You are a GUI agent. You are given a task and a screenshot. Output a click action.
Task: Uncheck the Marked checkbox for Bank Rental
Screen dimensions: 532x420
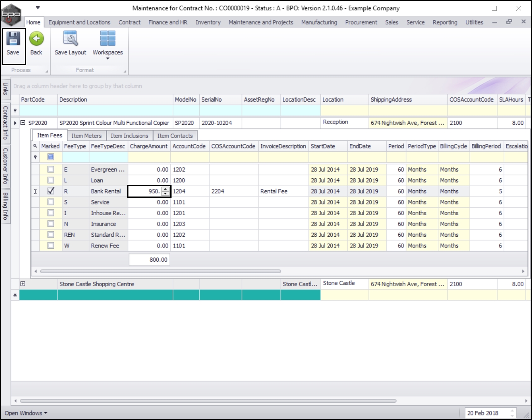[x=51, y=191]
